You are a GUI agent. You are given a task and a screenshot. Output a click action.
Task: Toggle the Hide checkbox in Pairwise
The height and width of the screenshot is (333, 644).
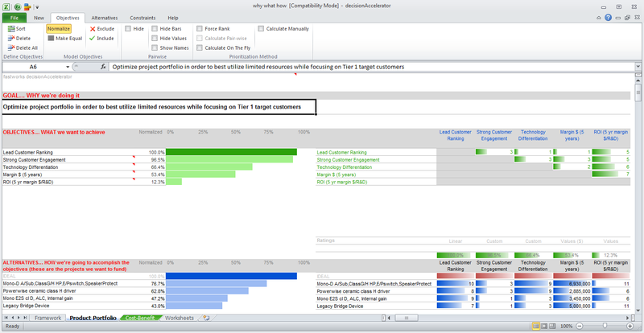[128, 29]
